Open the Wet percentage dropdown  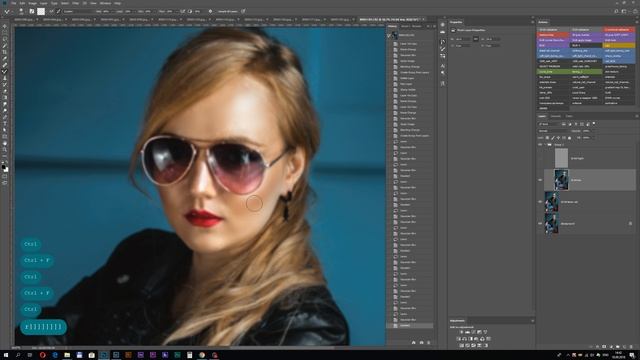pyautogui.click(x=112, y=11)
